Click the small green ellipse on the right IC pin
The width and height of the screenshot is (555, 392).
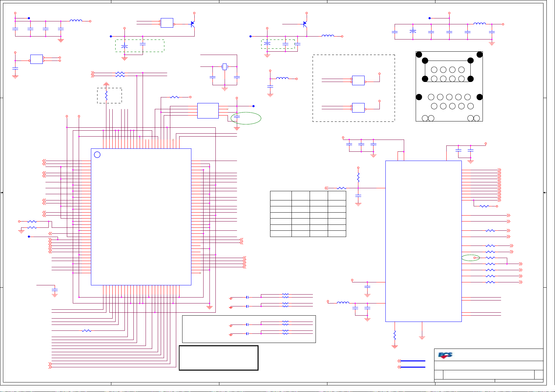point(470,258)
